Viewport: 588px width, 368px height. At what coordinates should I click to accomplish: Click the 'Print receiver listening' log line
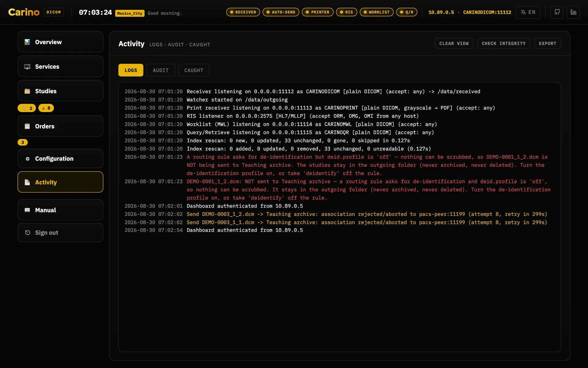341,108
